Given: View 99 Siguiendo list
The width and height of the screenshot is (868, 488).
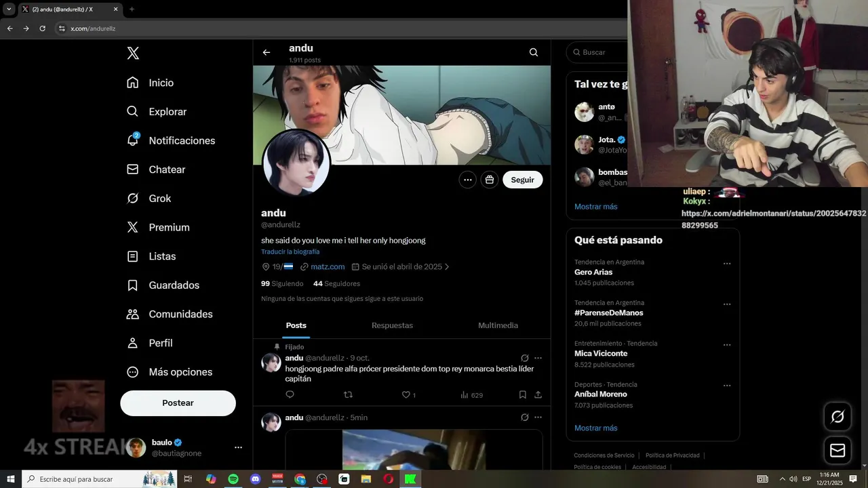Looking at the screenshot, I should (282, 283).
